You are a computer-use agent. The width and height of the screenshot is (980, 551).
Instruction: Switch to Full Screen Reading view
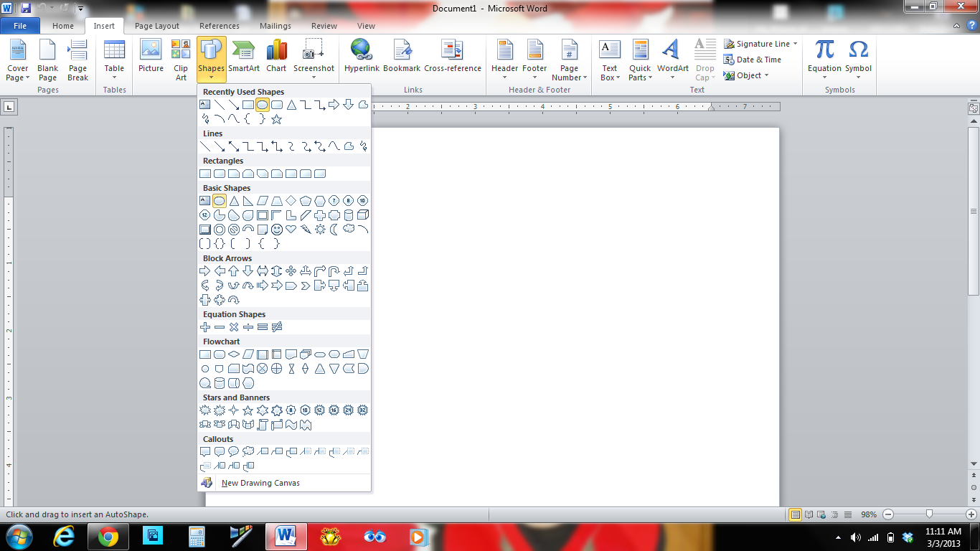[809, 514]
